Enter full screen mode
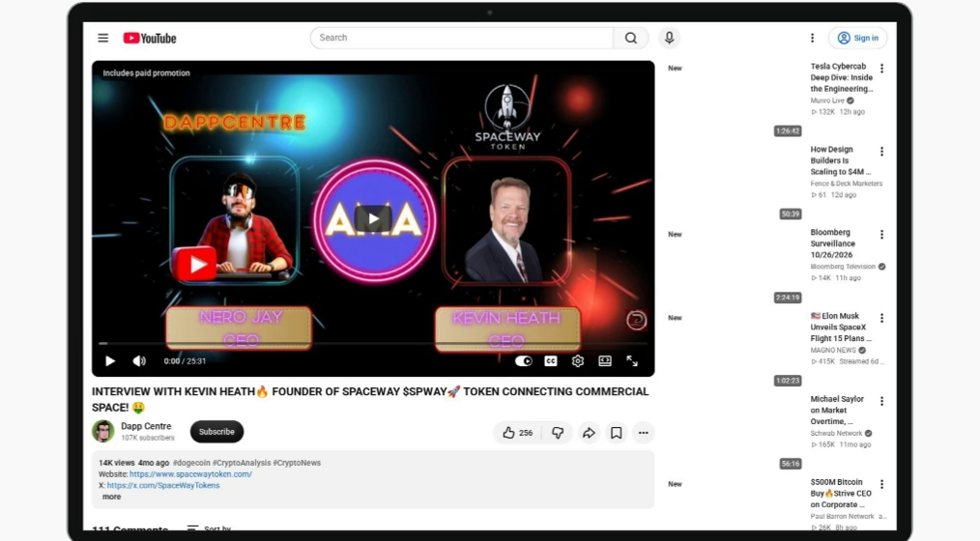The width and height of the screenshot is (980, 541). [x=632, y=361]
